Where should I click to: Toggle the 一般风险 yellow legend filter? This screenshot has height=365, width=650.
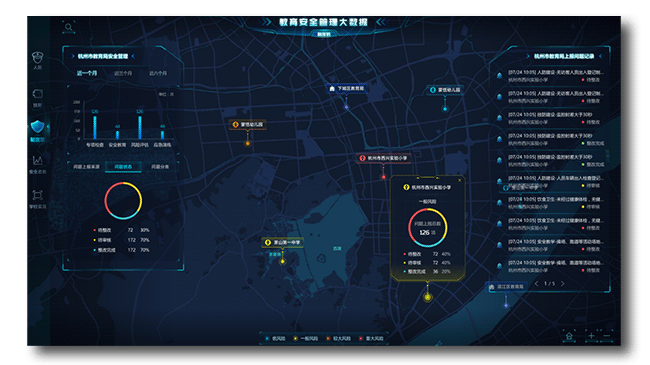point(306,338)
